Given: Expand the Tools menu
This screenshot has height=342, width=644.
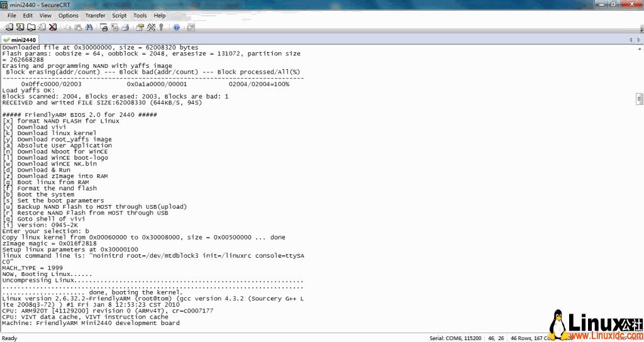Looking at the screenshot, I should pyautogui.click(x=140, y=15).
